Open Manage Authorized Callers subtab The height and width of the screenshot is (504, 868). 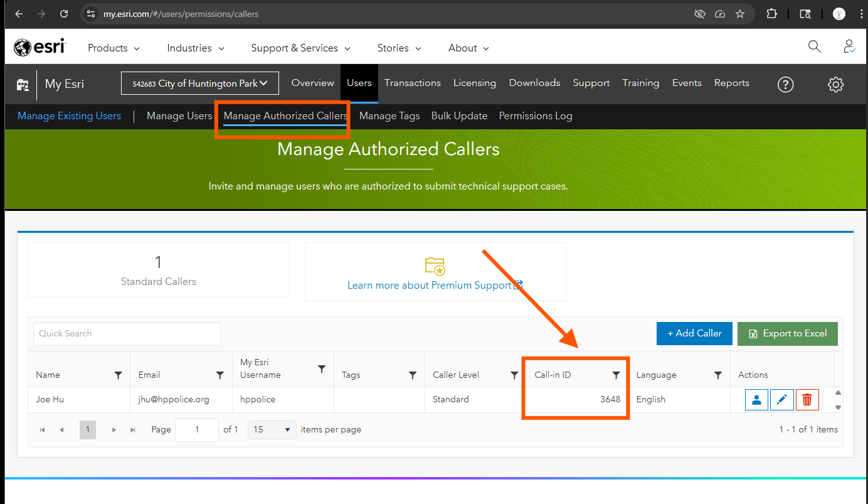pos(285,115)
